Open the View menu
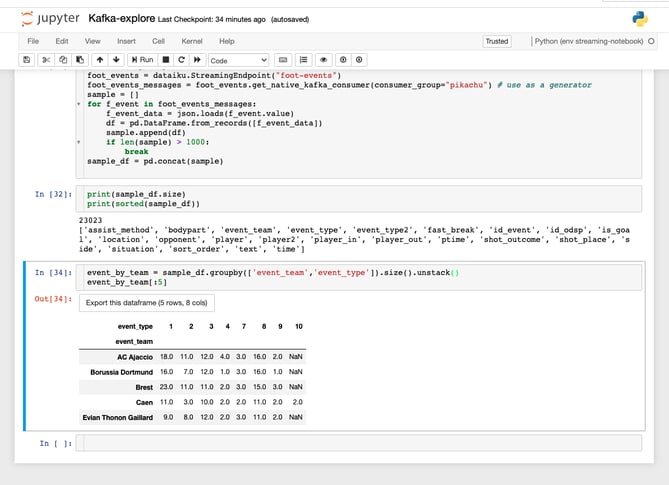669x485 pixels. [93, 41]
